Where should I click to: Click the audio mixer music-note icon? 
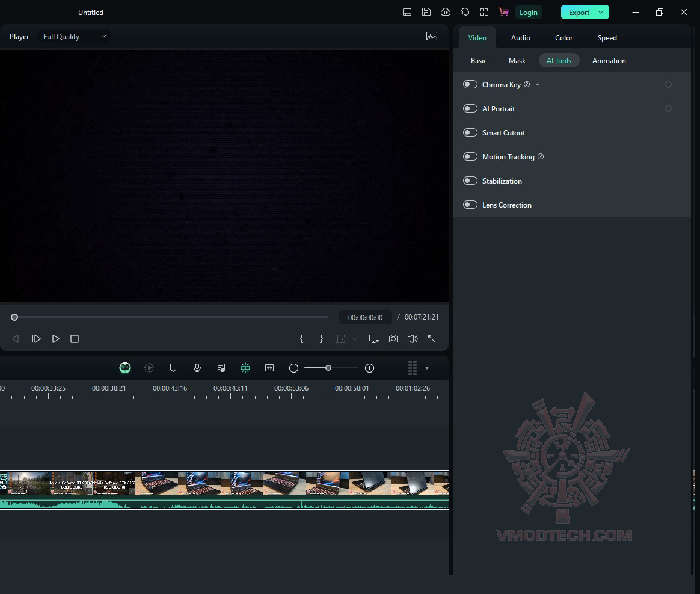pyautogui.click(x=221, y=368)
